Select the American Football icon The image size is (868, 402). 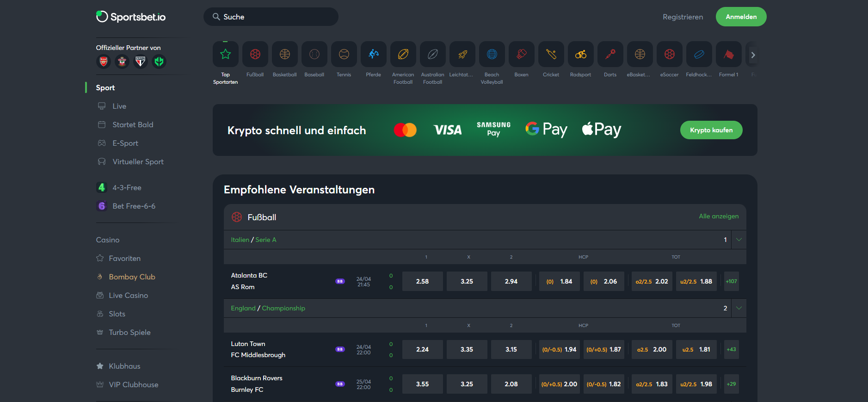(403, 55)
